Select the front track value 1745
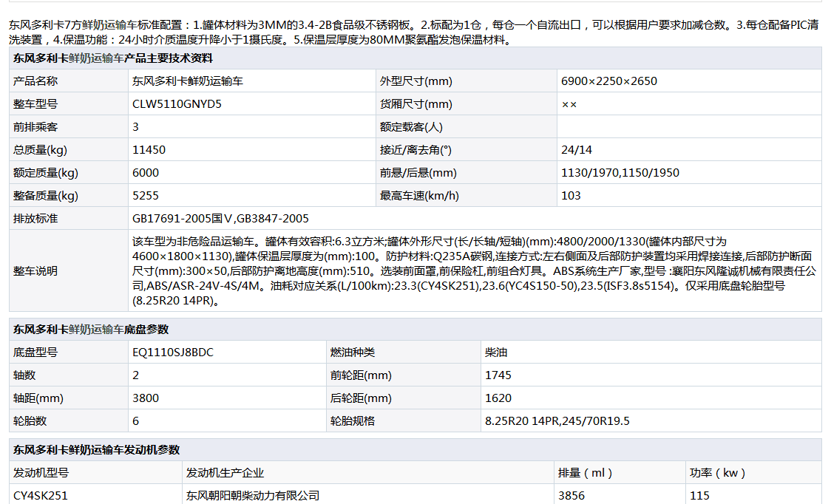Screen dimensions: 831x504 click(x=498, y=375)
